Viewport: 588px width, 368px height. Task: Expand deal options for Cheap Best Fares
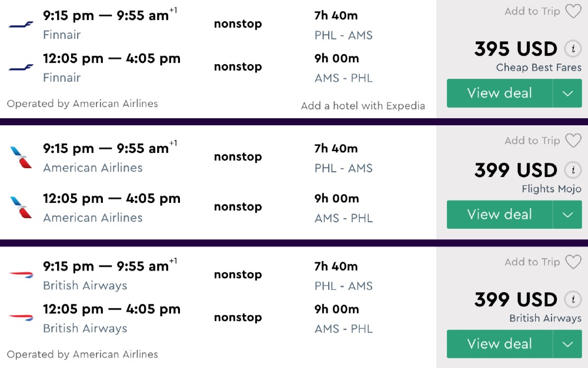(x=567, y=93)
